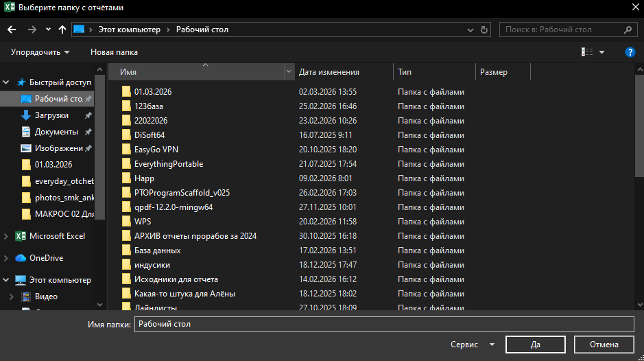Refresh the folder view icon
This screenshot has width=644, height=361.
[485, 30]
